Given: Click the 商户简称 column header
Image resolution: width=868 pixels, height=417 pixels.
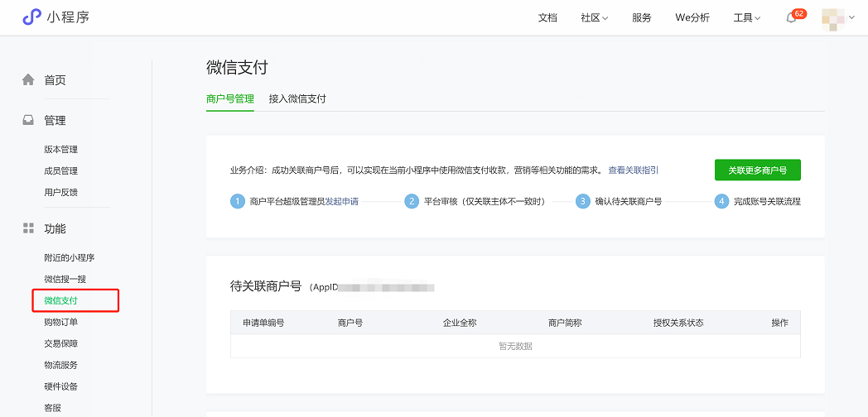Looking at the screenshot, I should click(x=565, y=323).
